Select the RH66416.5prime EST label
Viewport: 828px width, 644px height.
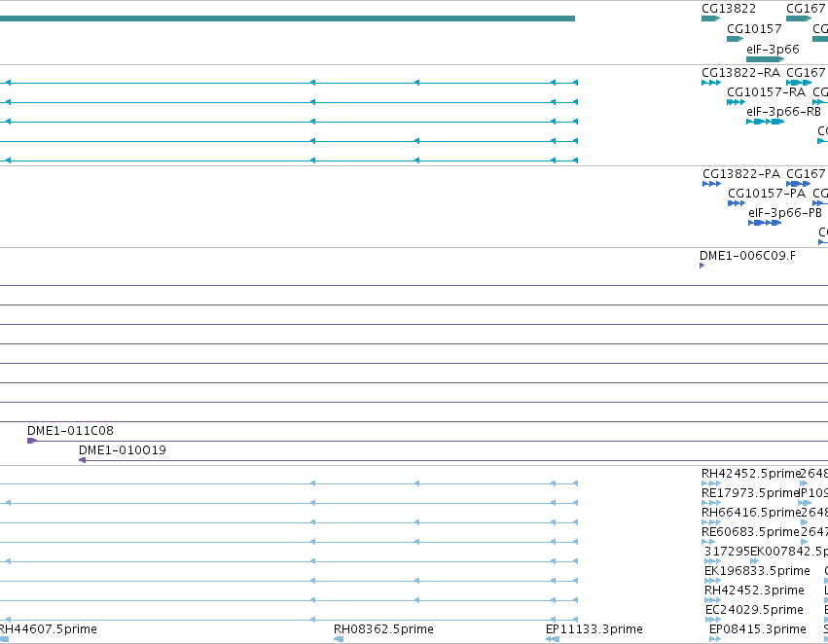click(751, 513)
